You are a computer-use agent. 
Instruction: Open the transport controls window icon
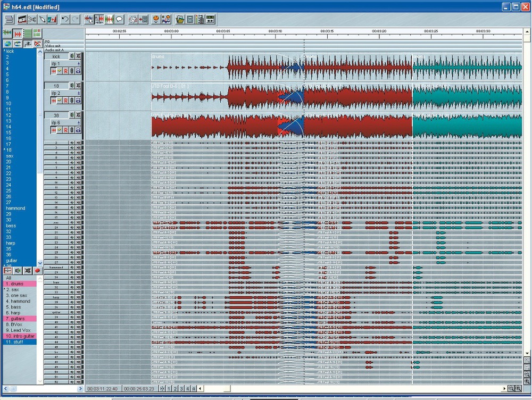pyautogui.click(x=210, y=20)
